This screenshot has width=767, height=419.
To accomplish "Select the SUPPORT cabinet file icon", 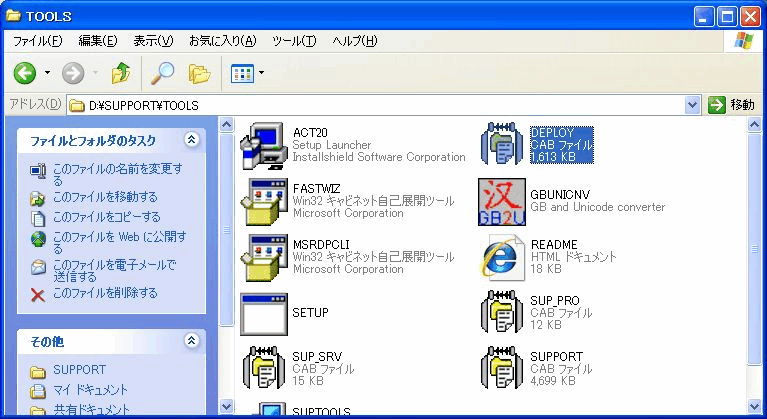I will click(502, 368).
